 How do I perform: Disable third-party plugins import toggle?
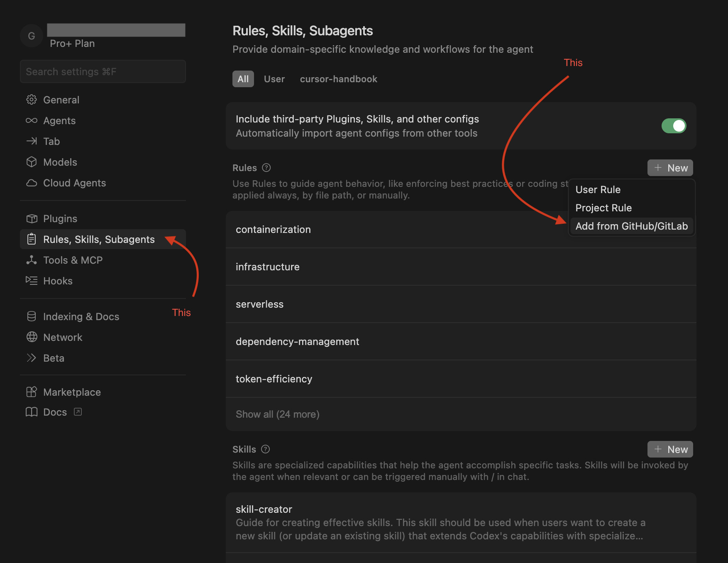click(x=674, y=126)
